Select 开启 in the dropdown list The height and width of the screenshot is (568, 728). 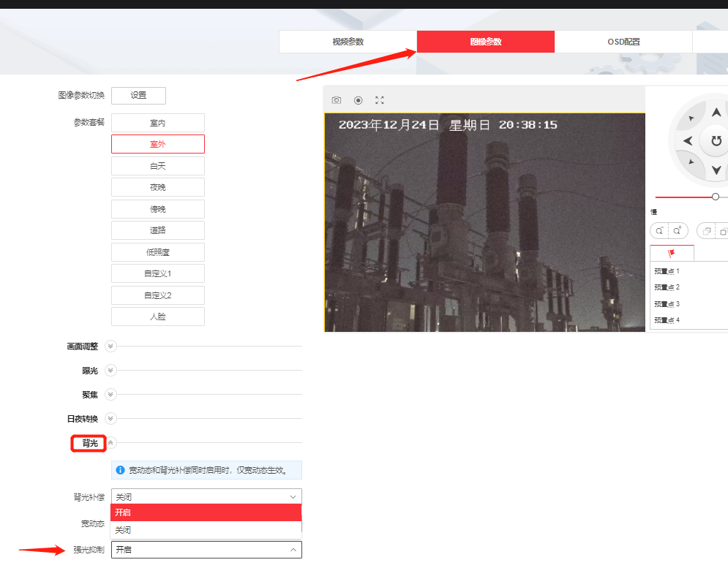click(x=206, y=512)
